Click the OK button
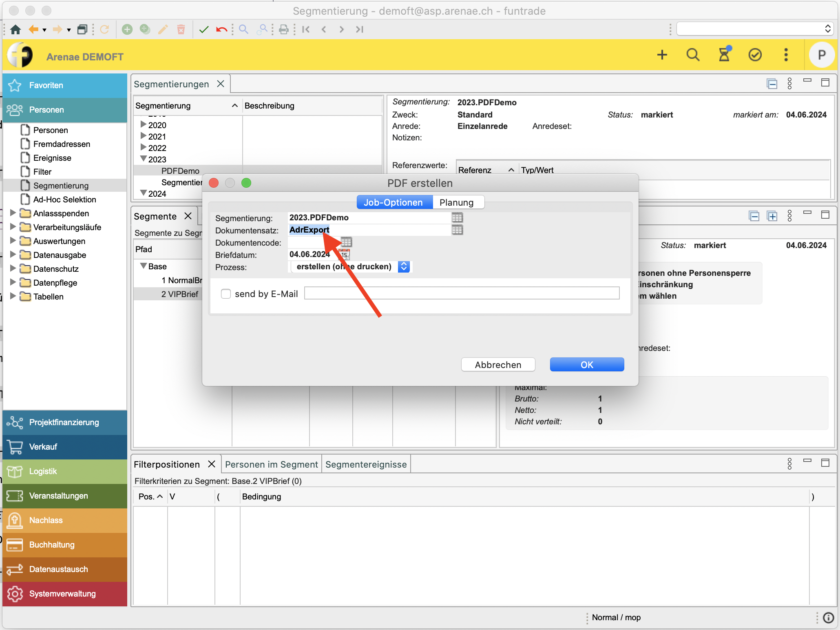The width and height of the screenshot is (840, 630). 586,365
